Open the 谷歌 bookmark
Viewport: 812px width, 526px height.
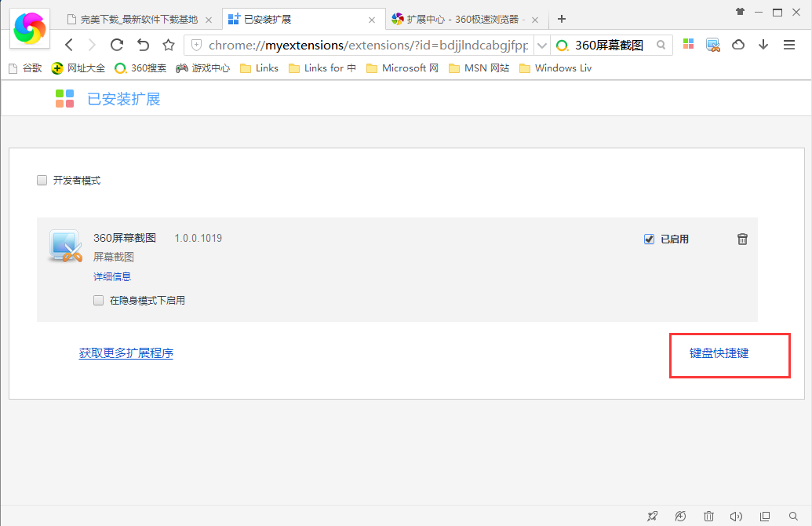coord(25,68)
